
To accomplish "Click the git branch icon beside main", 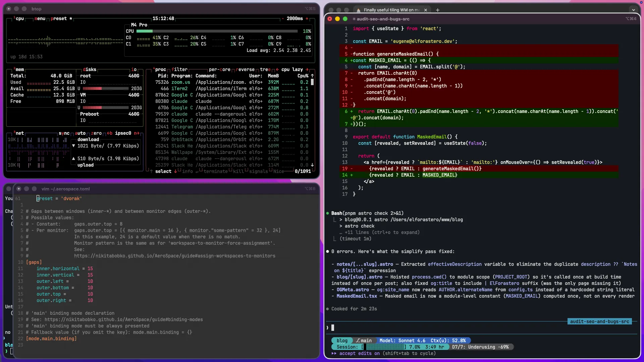I will [x=358, y=340].
